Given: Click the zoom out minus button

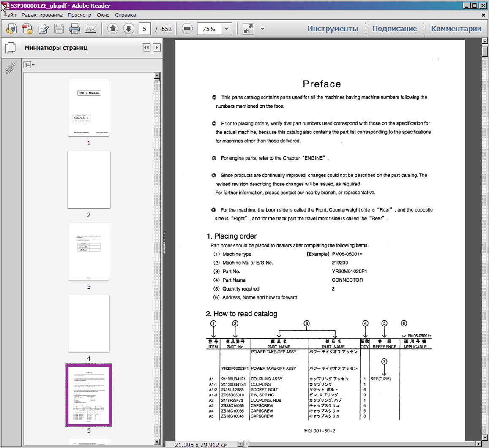Looking at the screenshot, I should pyautogui.click(x=187, y=29).
